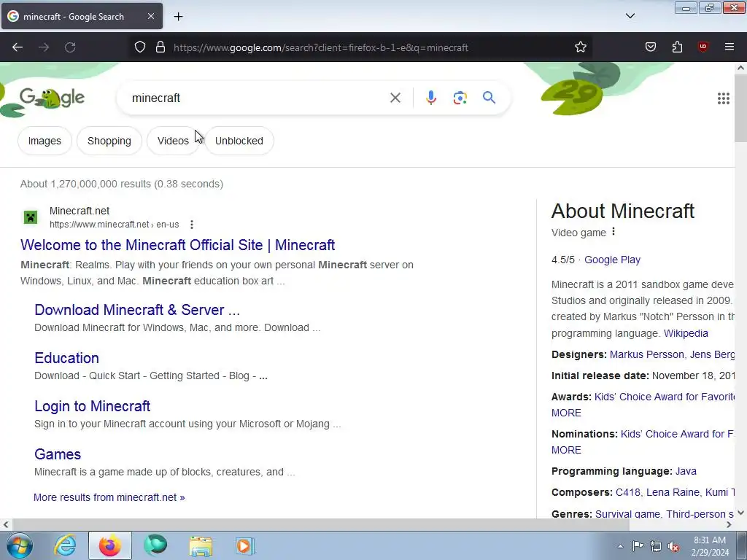
Task: Click the horizontal scrollbar right arrow
Action: click(729, 524)
